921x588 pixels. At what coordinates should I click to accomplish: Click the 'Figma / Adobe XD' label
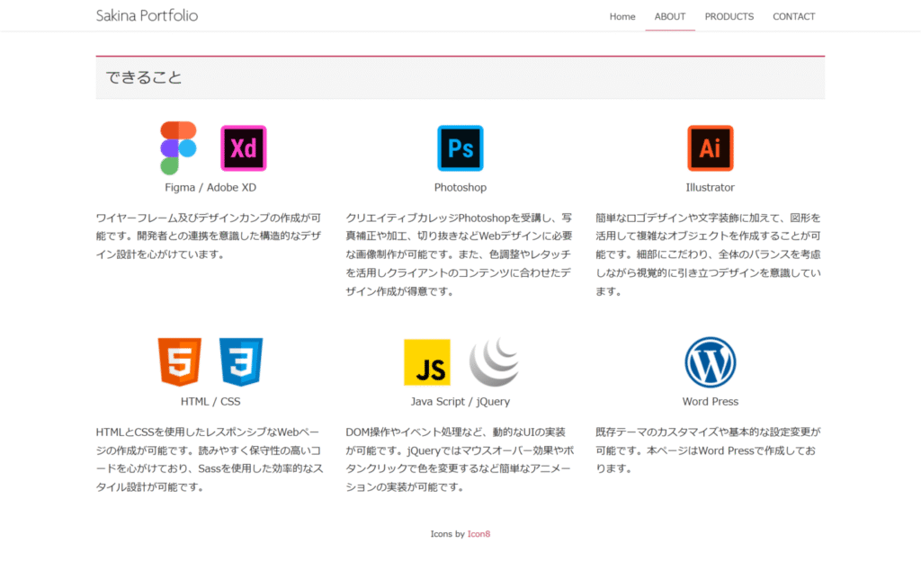[210, 187]
